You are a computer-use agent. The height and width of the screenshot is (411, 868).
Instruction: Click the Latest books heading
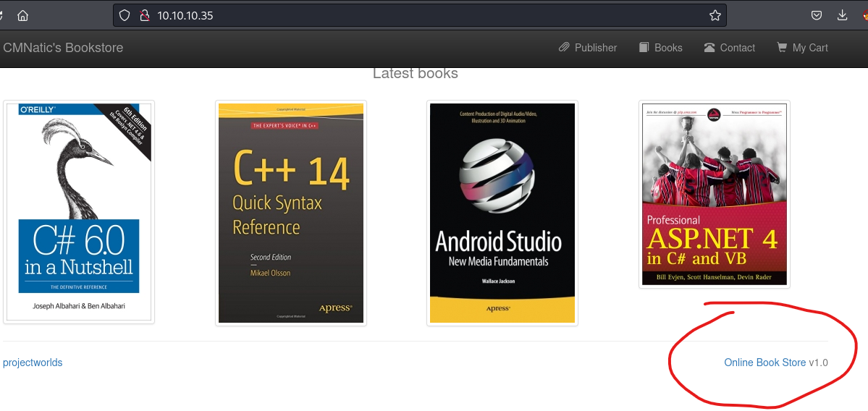(416, 74)
